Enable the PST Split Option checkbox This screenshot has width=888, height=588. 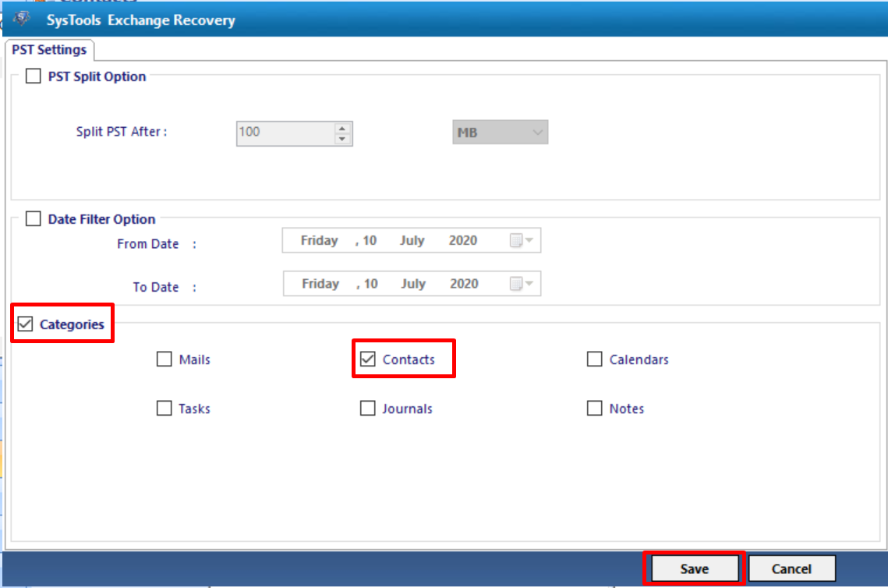point(34,76)
